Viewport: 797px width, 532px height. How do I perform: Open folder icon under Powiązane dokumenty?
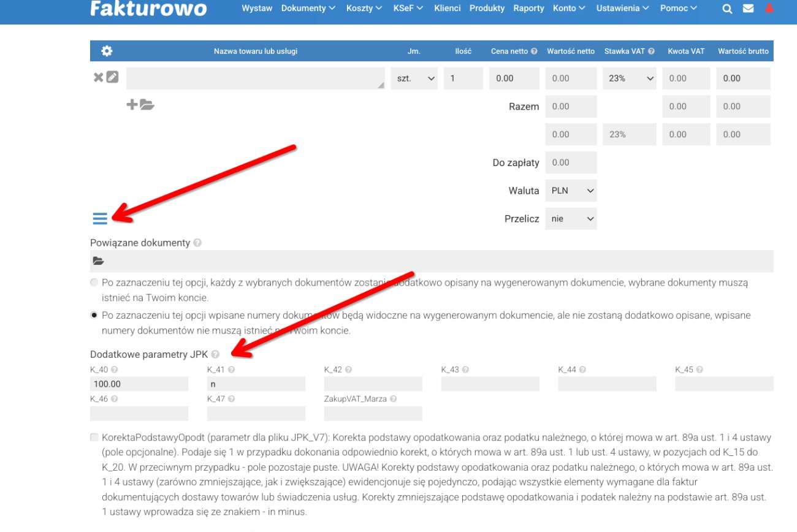98,261
